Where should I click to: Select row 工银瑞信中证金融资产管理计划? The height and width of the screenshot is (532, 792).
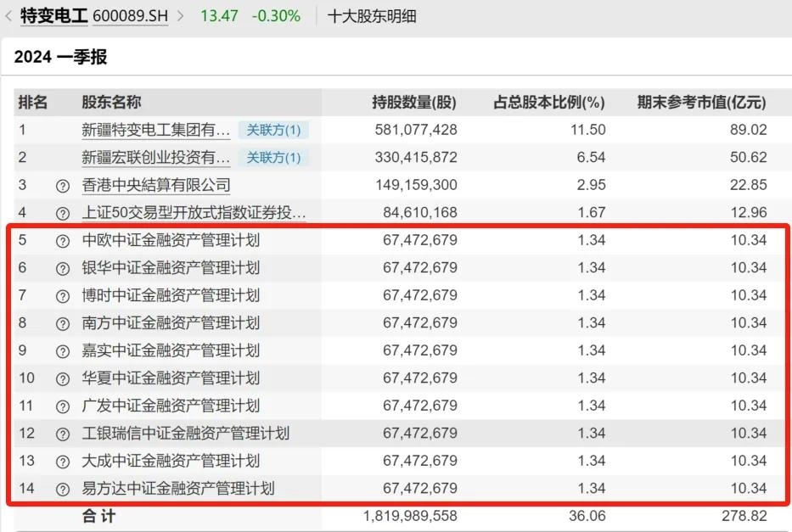click(x=399, y=434)
